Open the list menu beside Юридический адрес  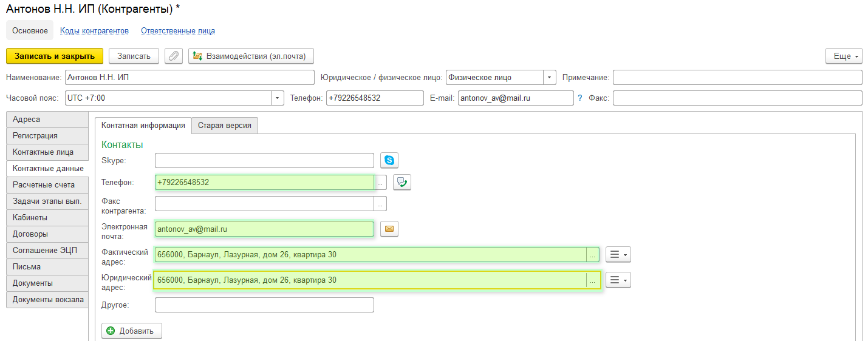pyautogui.click(x=618, y=280)
